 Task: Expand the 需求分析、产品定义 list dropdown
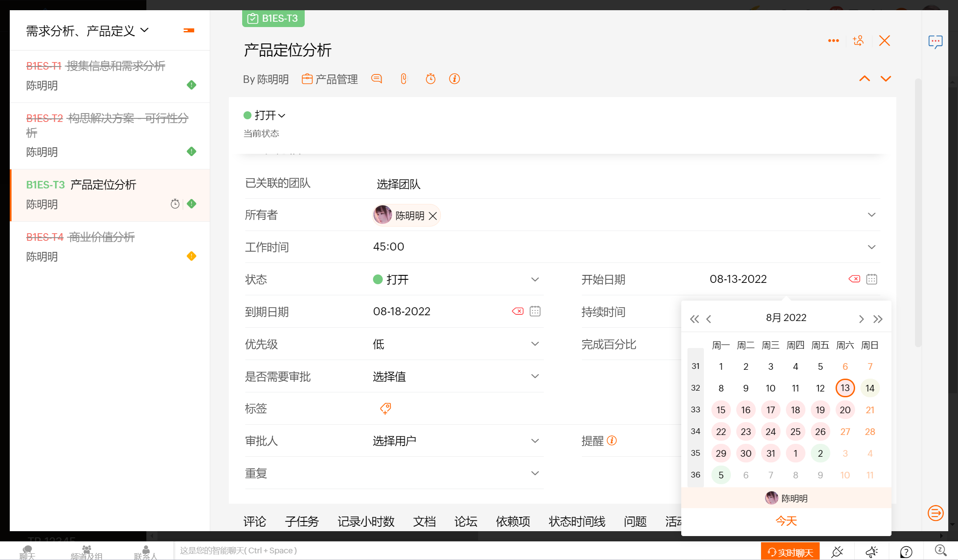point(145,30)
